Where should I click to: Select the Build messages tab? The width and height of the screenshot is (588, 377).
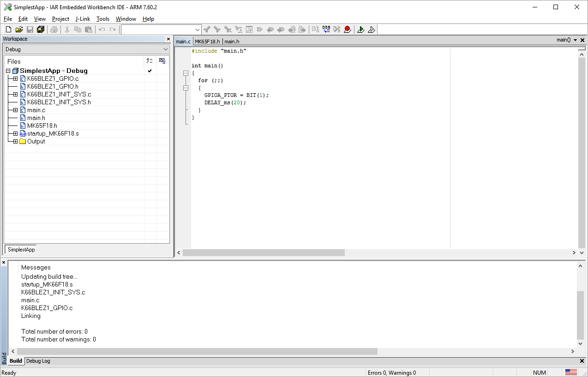[x=16, y=361]
